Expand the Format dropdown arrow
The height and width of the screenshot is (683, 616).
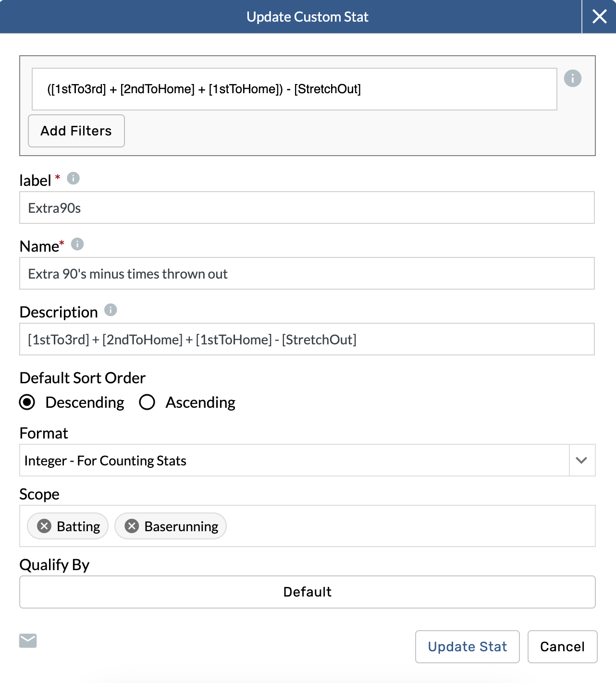pos(581,460)
